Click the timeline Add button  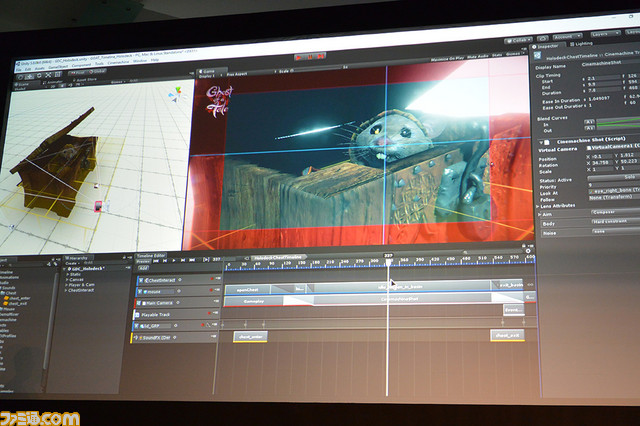tap(143, 268)
